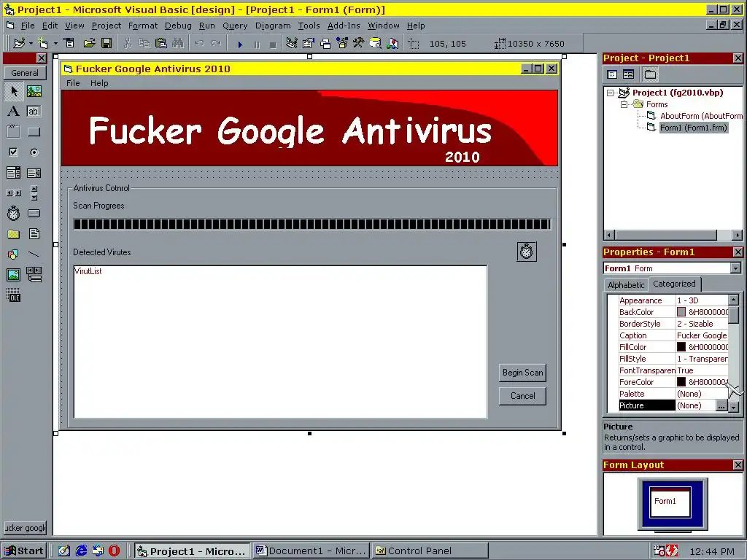Select the ComboBox control tool
Image resolution: width=747 pixels, height=560 pixels.
[x=14, y=172]
